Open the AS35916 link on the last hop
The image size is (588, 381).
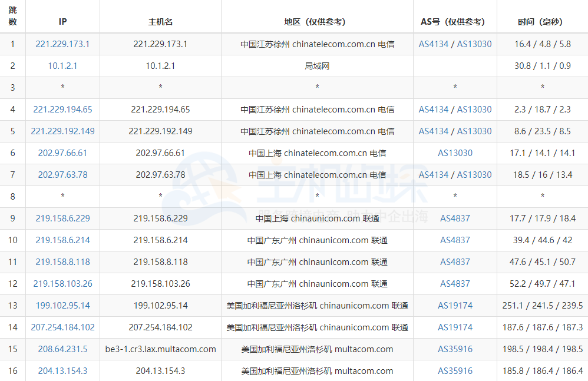coord(454,370)
